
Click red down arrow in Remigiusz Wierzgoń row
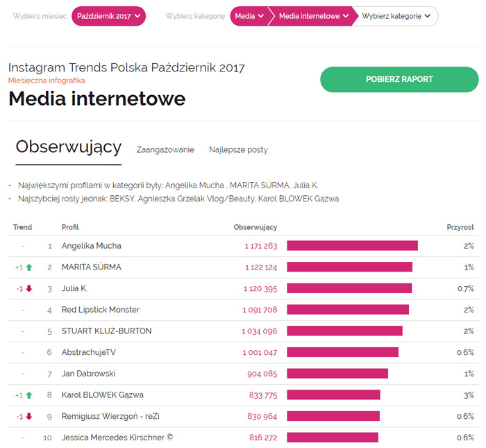[x=29, y=416]
